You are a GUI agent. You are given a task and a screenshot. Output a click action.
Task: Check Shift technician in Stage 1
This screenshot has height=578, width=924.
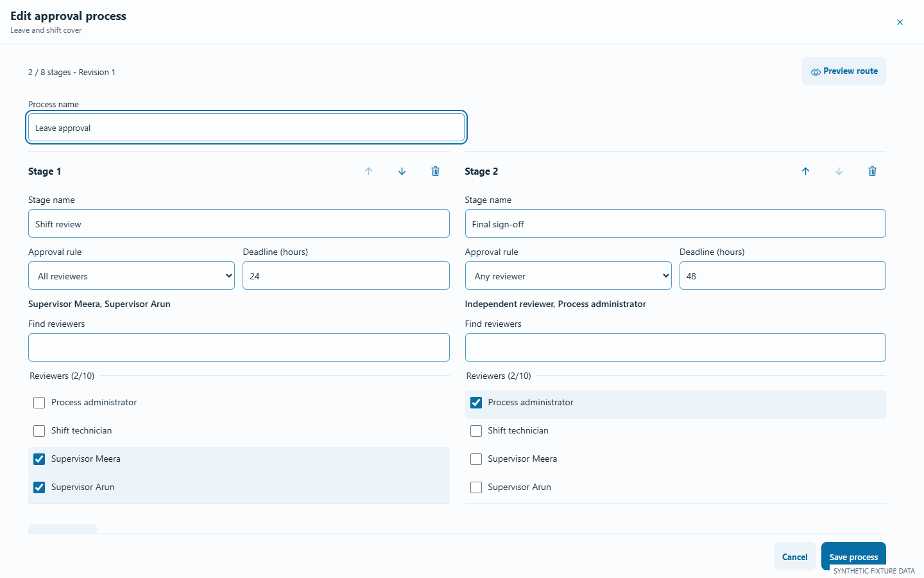coord(39,431)
